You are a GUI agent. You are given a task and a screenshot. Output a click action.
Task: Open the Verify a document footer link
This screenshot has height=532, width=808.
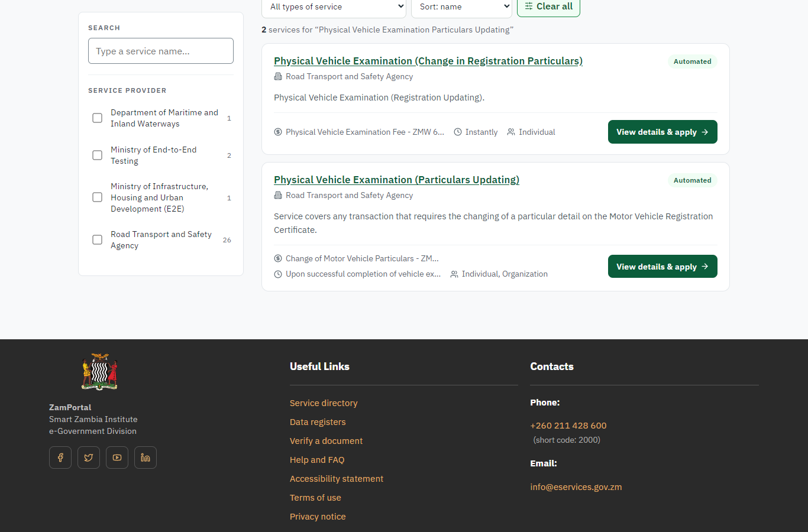326,441
